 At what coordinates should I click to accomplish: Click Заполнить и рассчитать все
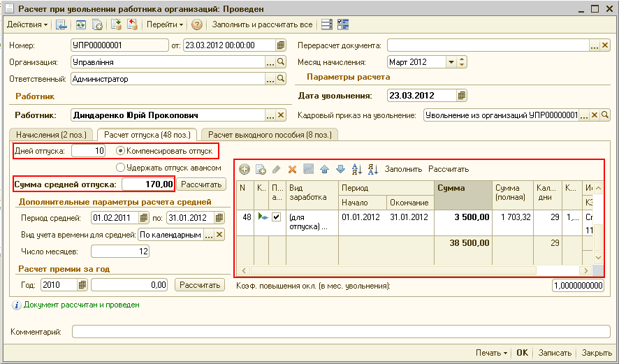(x=262, y=24)
